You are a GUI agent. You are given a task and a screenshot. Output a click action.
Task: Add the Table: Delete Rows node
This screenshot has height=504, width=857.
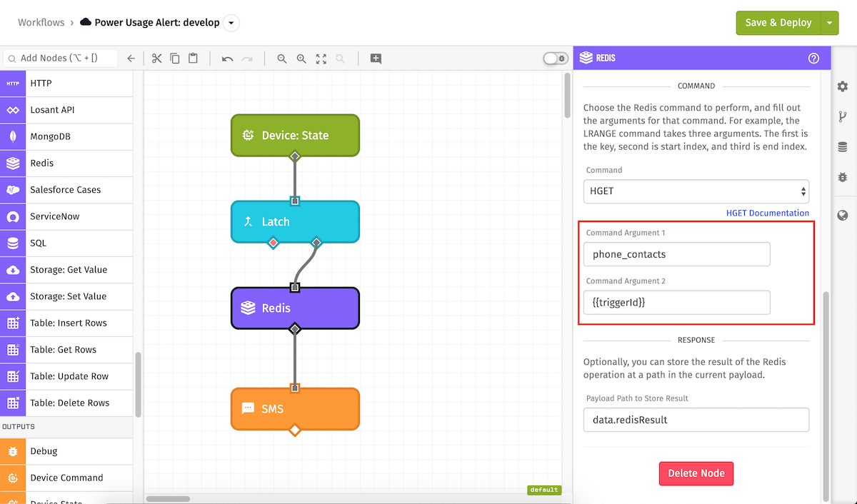click(x=66, y=403)
